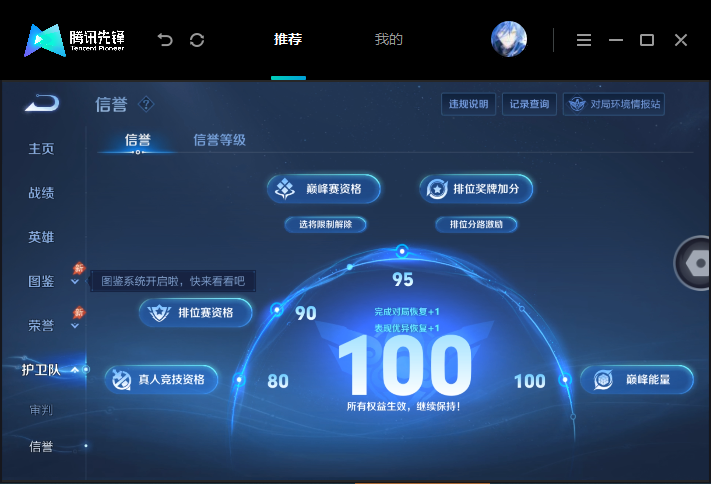Go to 英雄 in sidebar
711x484 pixels.
coord(41,237)
